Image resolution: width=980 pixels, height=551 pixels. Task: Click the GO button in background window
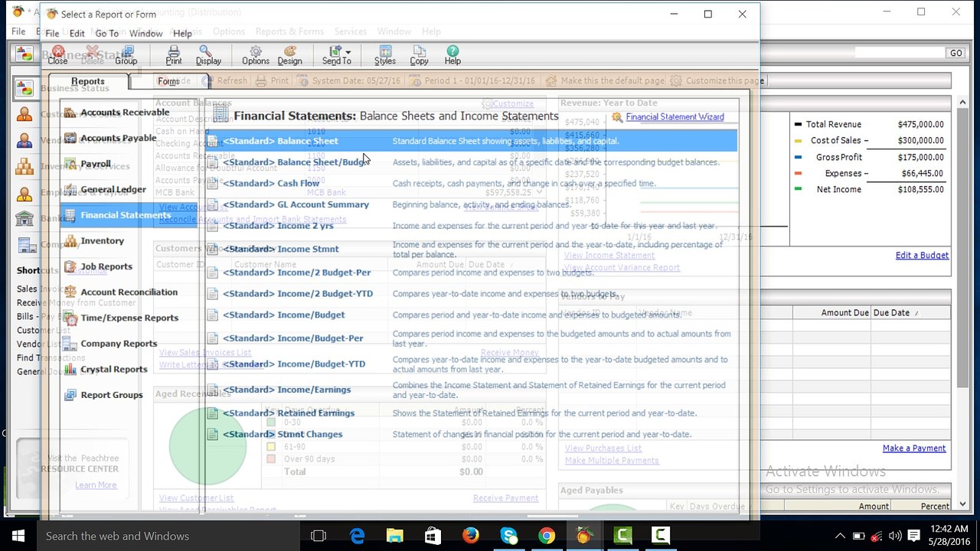955,54
